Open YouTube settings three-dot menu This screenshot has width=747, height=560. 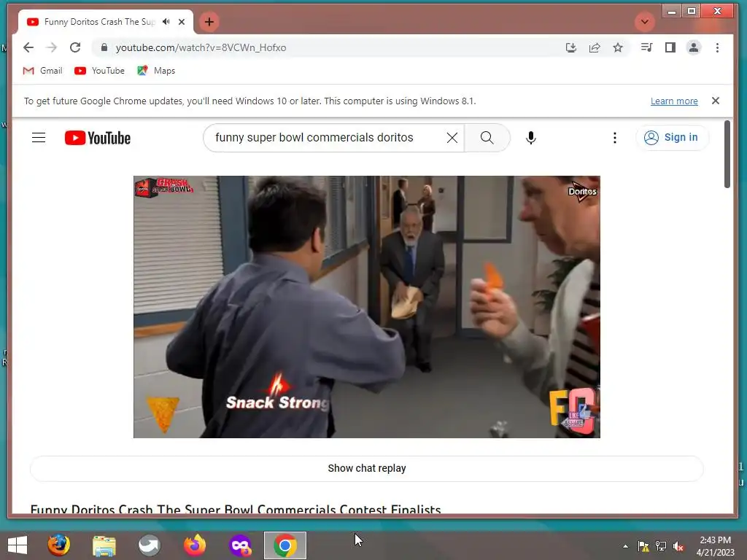click(614, 138)
